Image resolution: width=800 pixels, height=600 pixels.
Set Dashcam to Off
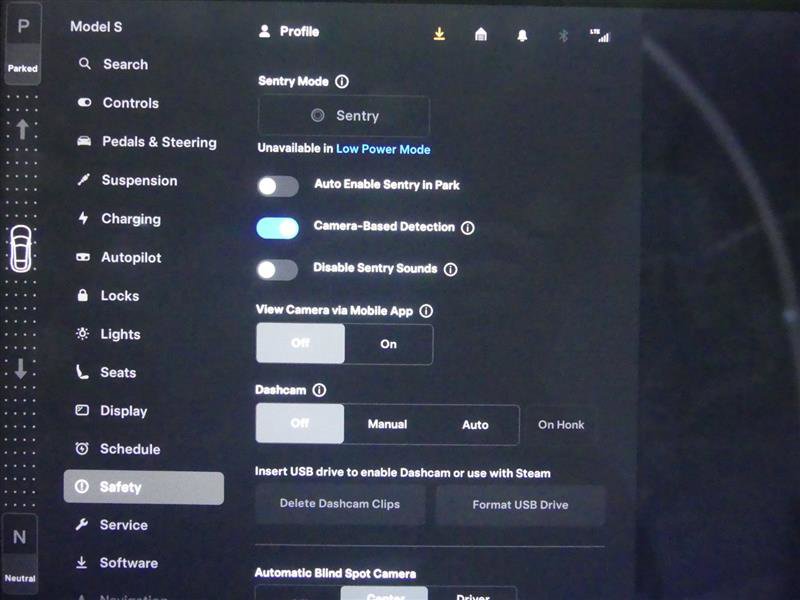click(299, 423)
